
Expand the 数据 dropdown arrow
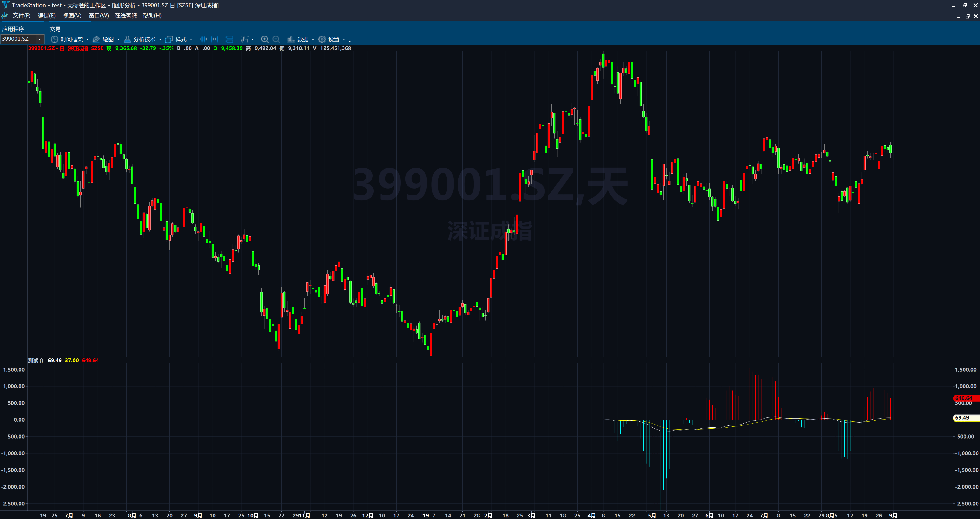pyautogui.click(x=313, y=40)
